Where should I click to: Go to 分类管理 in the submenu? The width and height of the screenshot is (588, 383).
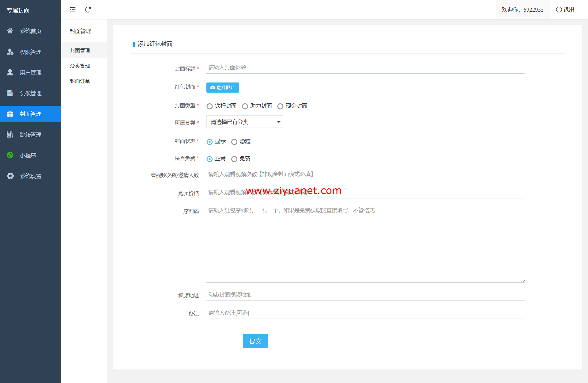tap(84, 66)
